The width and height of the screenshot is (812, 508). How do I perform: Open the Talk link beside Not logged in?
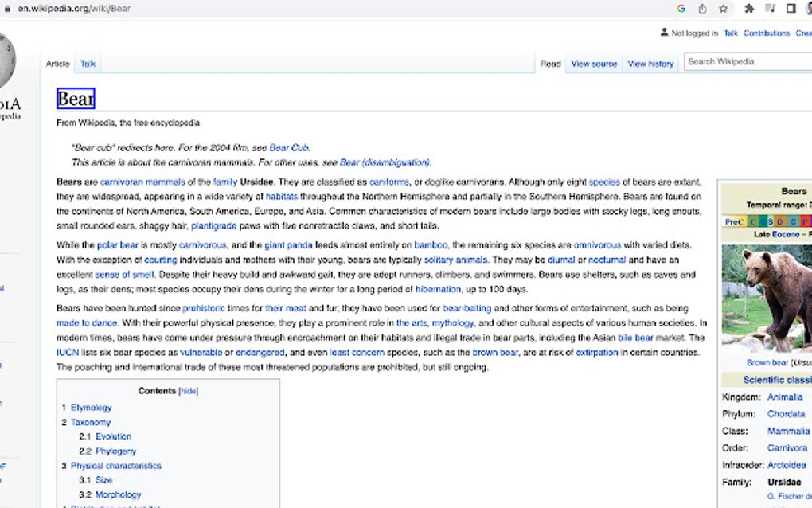tap(731, 33)
